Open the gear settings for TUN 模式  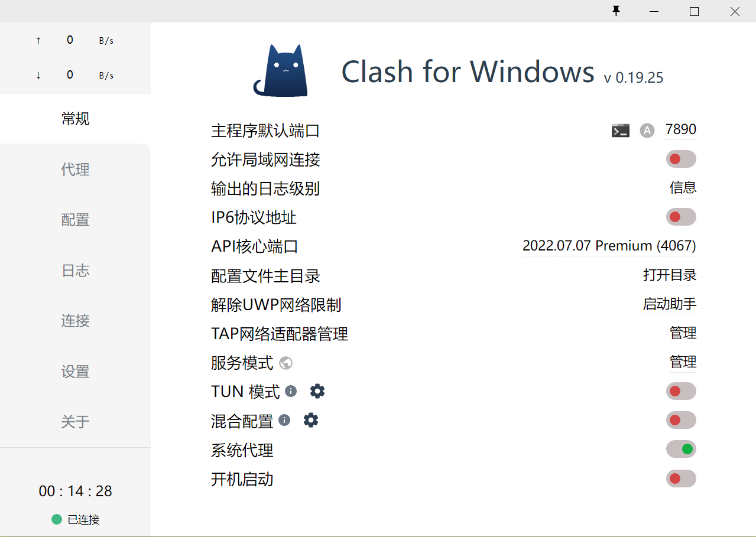317,391
